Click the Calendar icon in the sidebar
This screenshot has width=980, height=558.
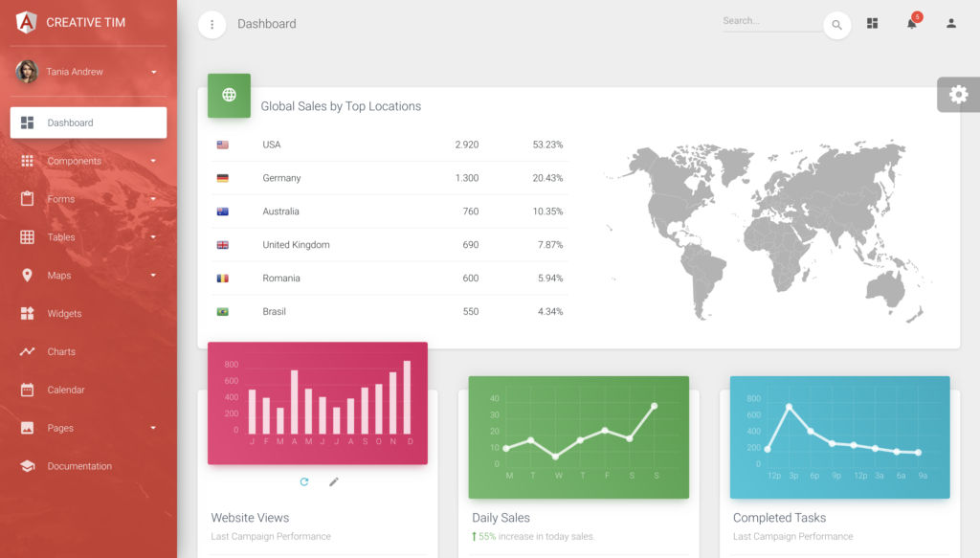[29, 390]
